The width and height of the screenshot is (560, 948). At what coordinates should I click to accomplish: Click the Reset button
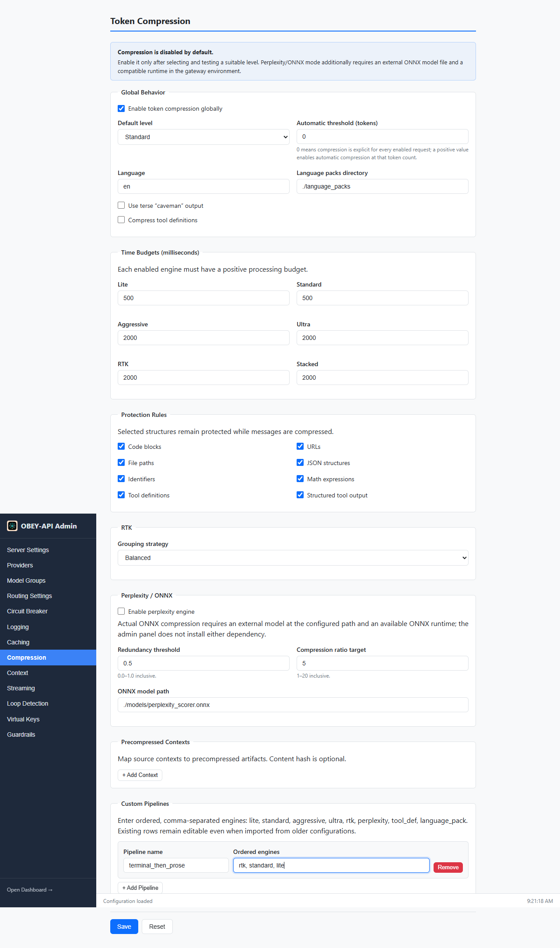click(x=157, y=927)
